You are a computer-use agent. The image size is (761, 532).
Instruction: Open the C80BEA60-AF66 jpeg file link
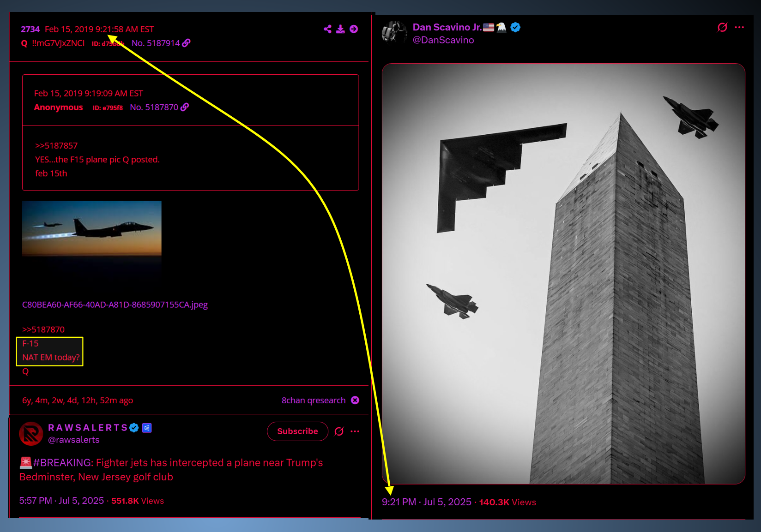[115, 305]
